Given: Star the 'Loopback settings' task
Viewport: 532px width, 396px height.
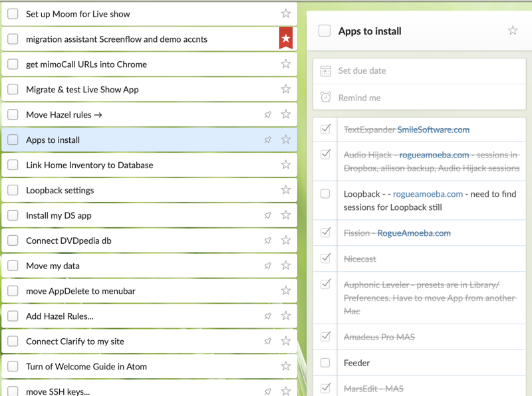Looking at the screenshot, I should (x=285, y=190).
